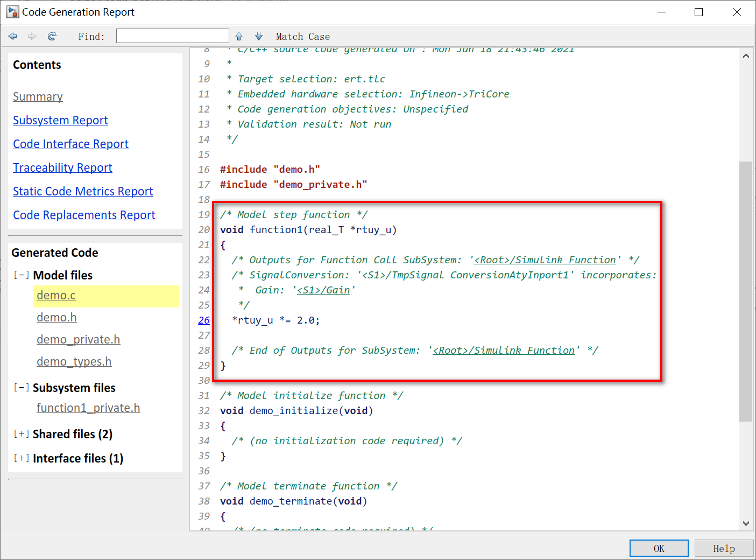Expand the Shared files (2) section

22,434
